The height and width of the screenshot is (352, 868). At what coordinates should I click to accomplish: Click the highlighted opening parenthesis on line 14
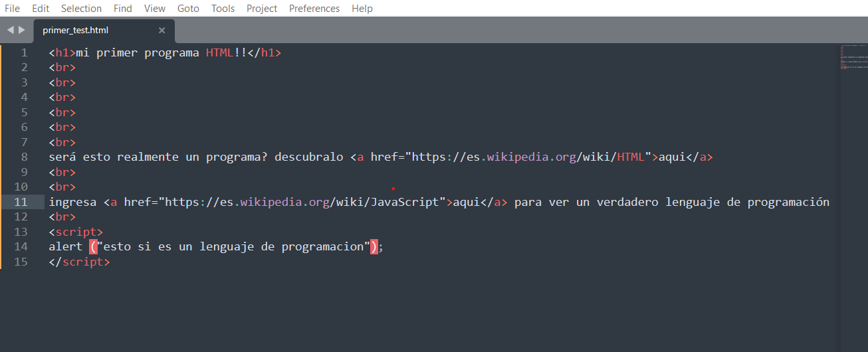click(93, 246)
